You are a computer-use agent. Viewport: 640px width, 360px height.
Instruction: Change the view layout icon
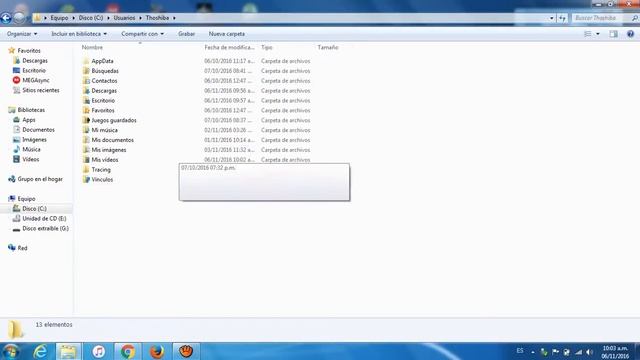[x=588, y=34]
